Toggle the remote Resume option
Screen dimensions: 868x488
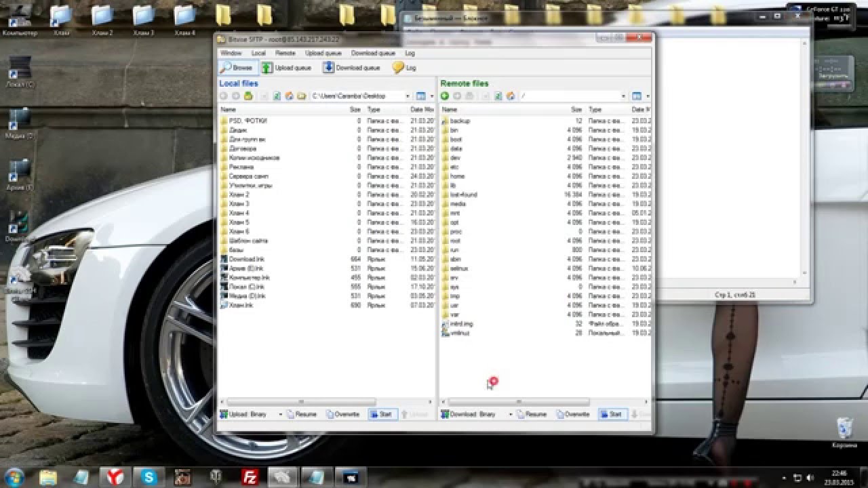(x=531, y=414)
